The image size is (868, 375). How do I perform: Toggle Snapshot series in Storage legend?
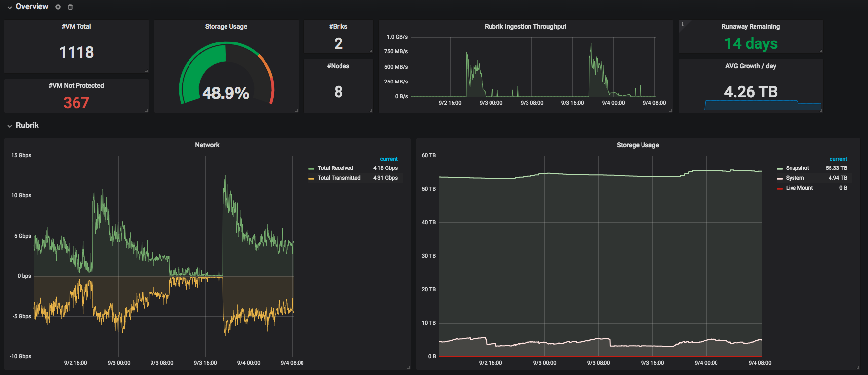click(797, 168)
